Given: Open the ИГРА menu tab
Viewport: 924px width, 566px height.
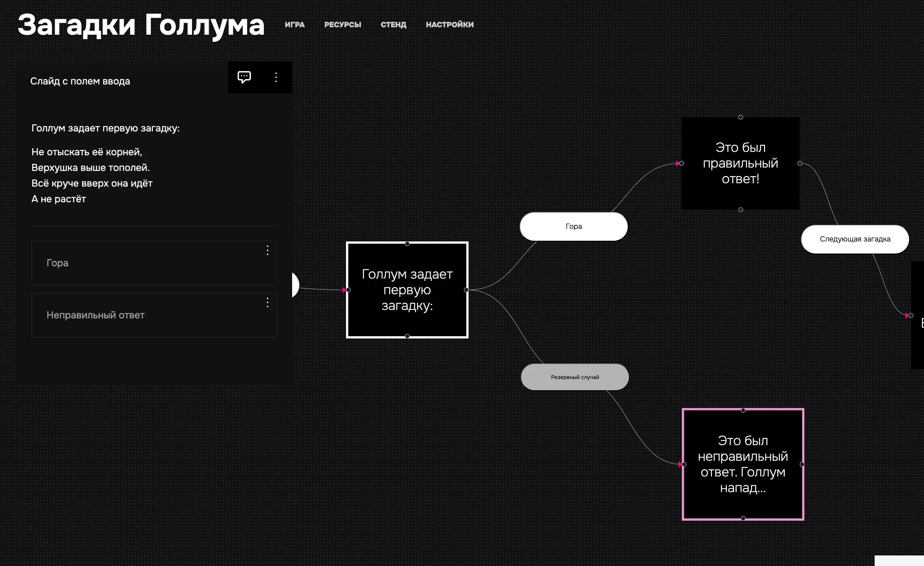Looking at the screenshot, I should coord(294,25).
